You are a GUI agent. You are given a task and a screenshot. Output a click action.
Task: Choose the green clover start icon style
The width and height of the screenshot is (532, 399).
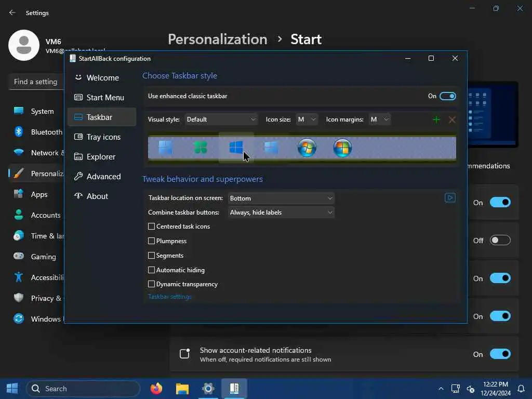tap(201, 148)
